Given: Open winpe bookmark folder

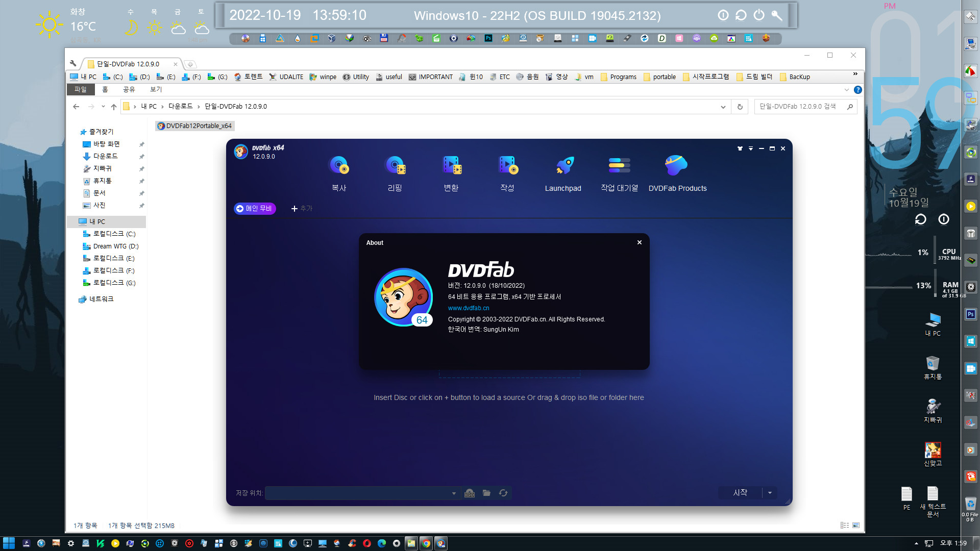Looking at the screenshot, I should [323, 77].
